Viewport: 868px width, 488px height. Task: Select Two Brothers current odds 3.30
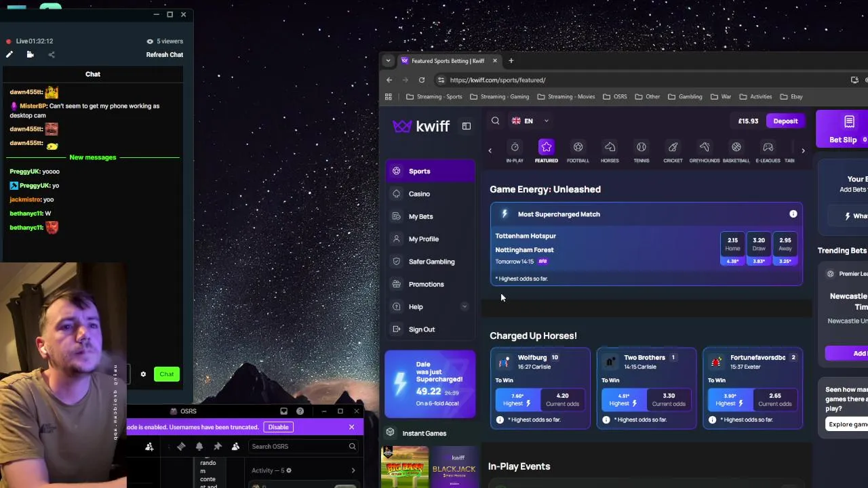[669, 399]
